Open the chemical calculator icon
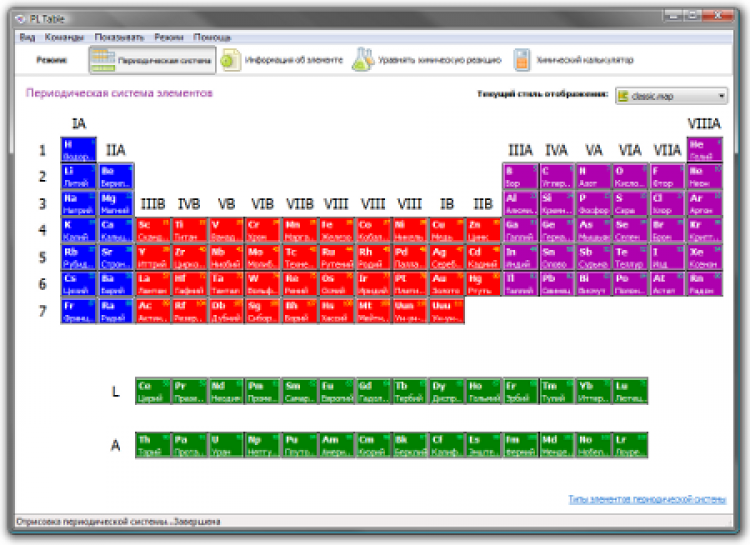This screenshot has width=750, height=545. tap(522, 60)
